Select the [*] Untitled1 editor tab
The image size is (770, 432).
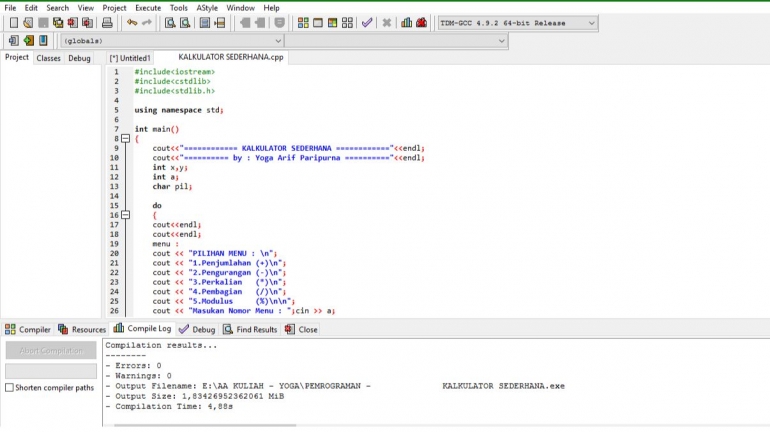(130, 58)
